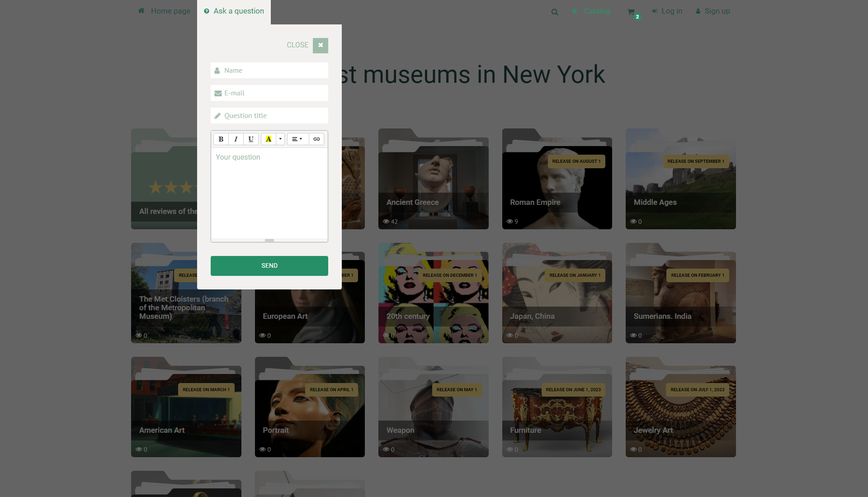Toggle italic formatting in the editor

pos(236,139)
